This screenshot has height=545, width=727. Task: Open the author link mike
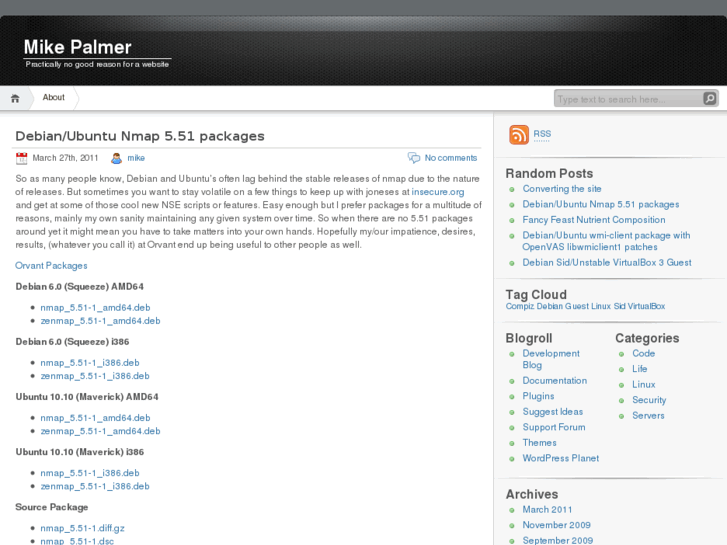[136, 158]
